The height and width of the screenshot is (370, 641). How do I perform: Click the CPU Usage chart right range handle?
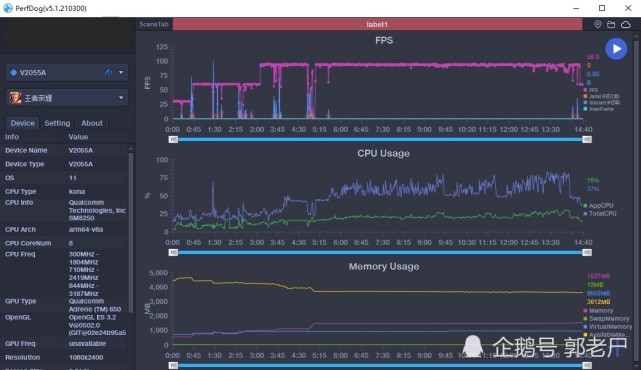pyautogui.click(x=587, y=253)
